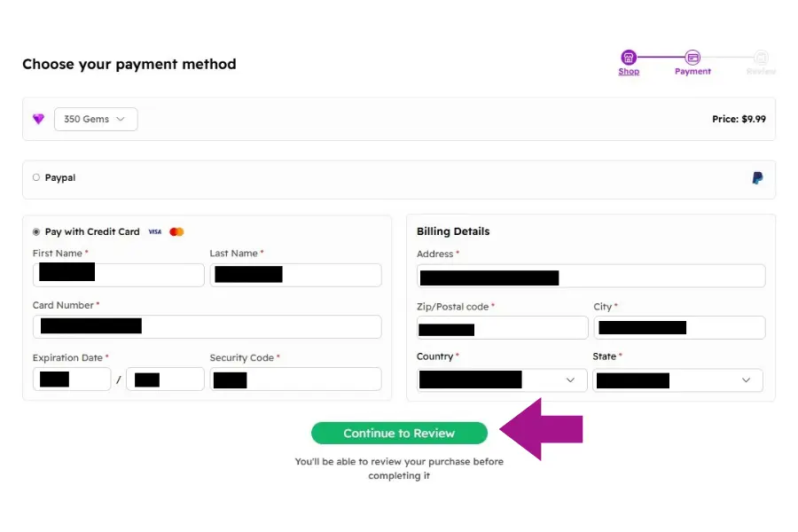Click the purple gem icon
Screen dimensions: 798x532
click(x=37, y=118)
